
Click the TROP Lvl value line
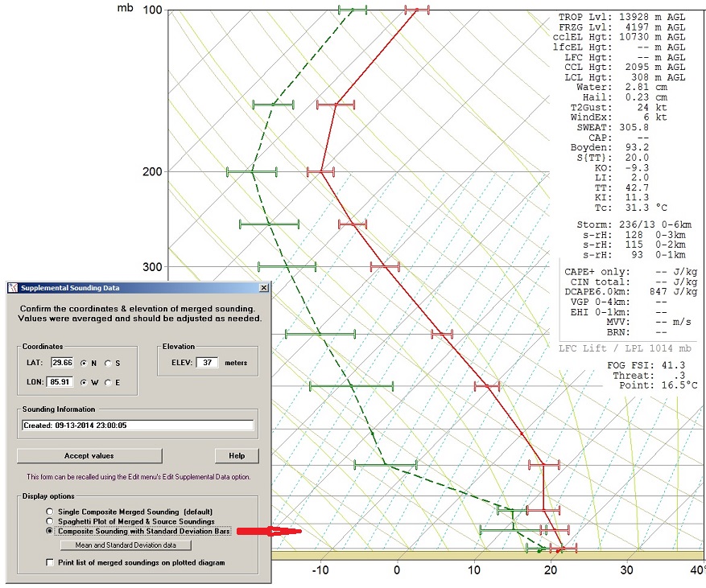pyautogui.click(x=621, y=17)
